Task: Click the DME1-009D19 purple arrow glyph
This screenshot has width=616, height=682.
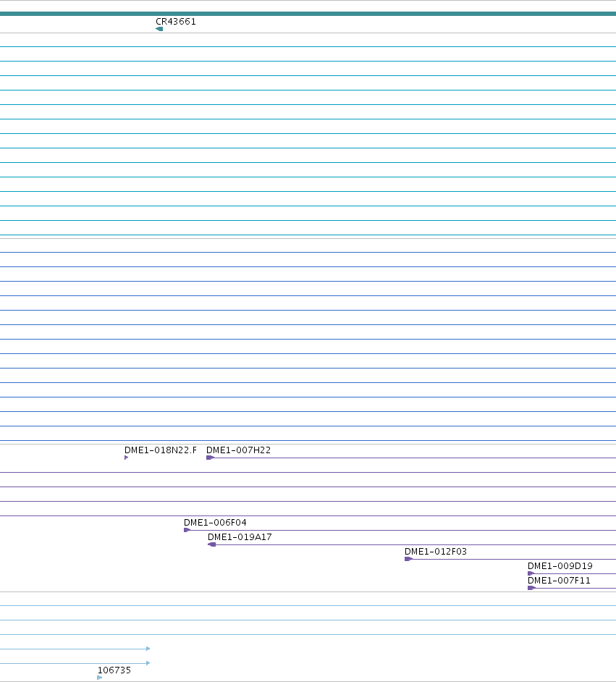Action: point(531,573)
